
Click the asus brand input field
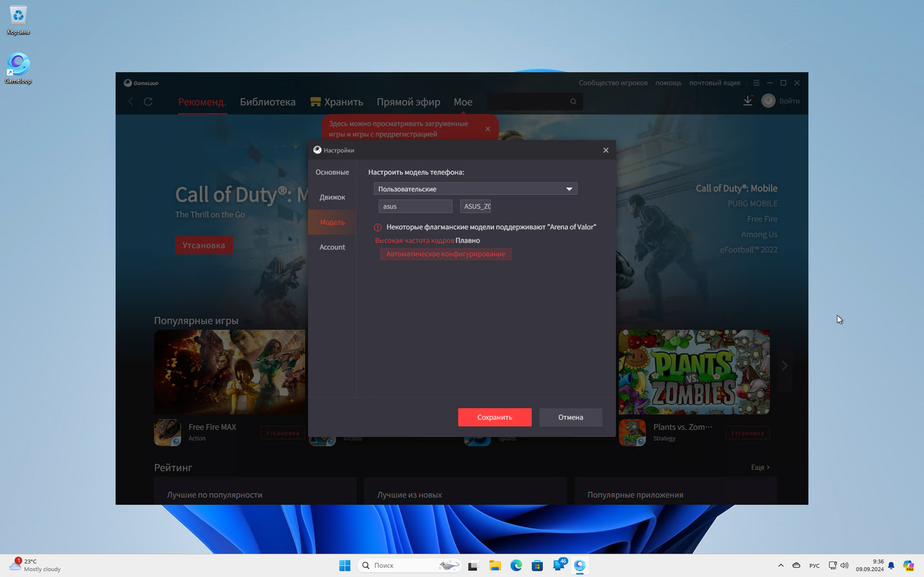coord(415,206)
